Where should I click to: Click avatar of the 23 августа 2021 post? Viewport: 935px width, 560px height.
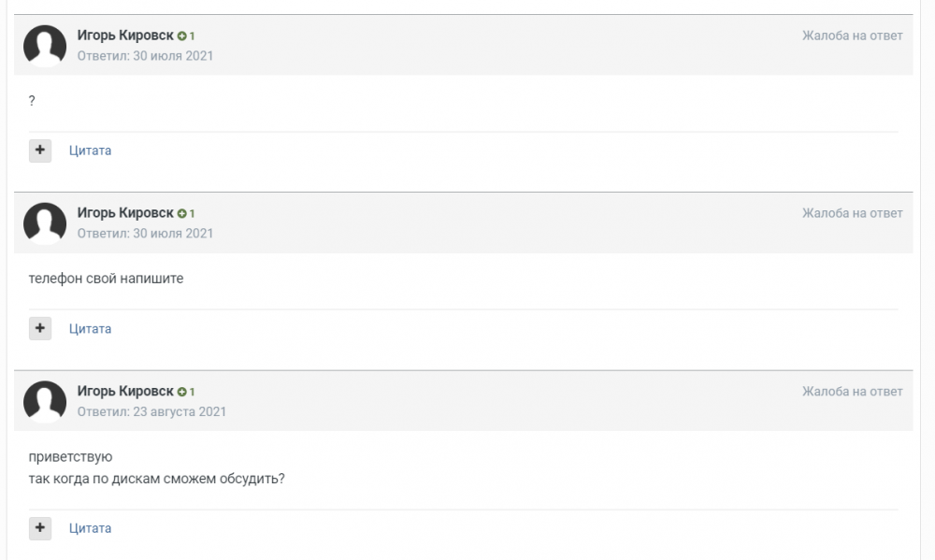[x=44, y=402]
